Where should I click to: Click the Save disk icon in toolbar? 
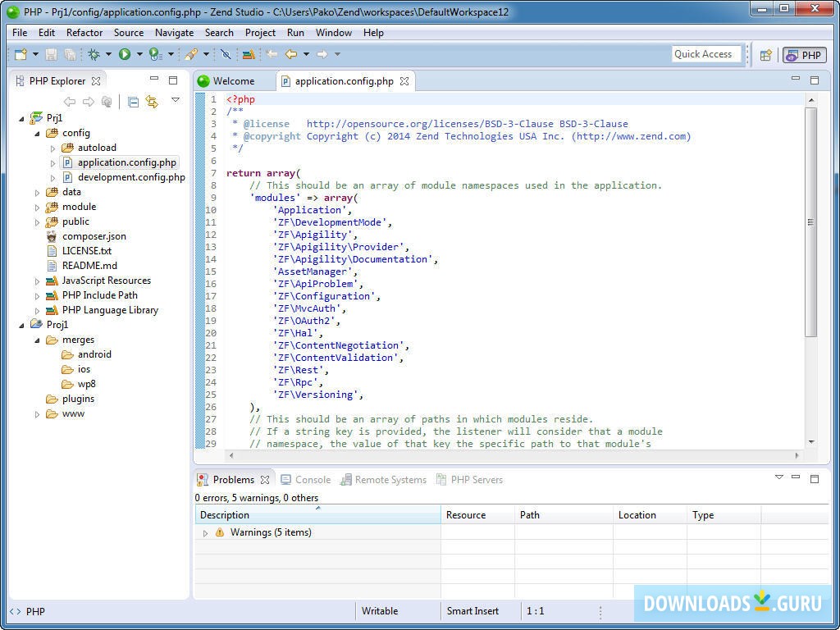[51, 54]
